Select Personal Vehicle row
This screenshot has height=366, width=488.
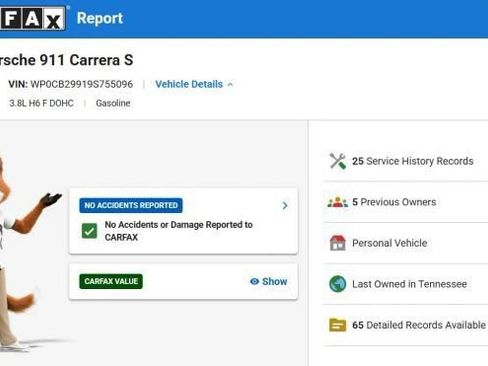(405, 243)
